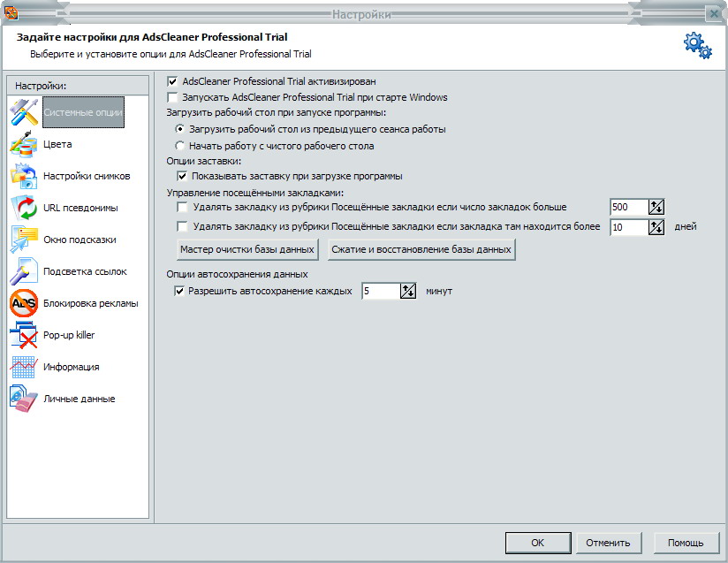This screenshot has height=563, width=728.
Task: Open Pop-up killer settings
Action: [x=69, y=335]
